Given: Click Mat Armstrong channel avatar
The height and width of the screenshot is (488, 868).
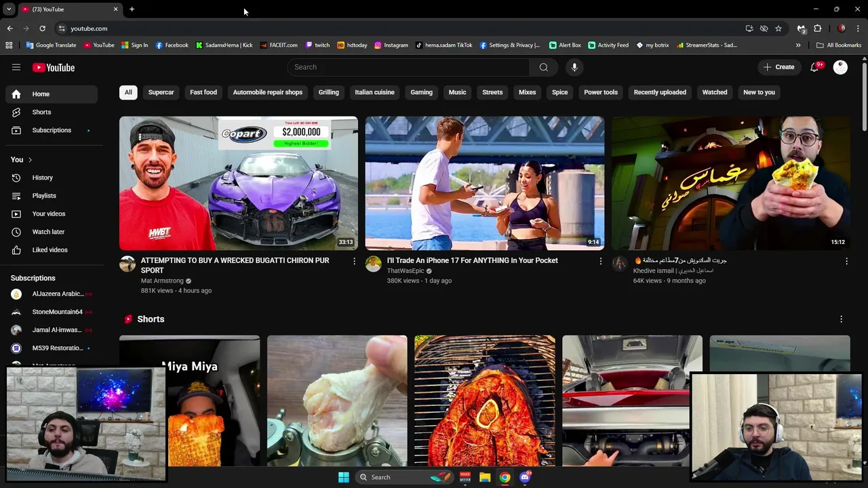Looking at the screenshot, I should (127, 264).
